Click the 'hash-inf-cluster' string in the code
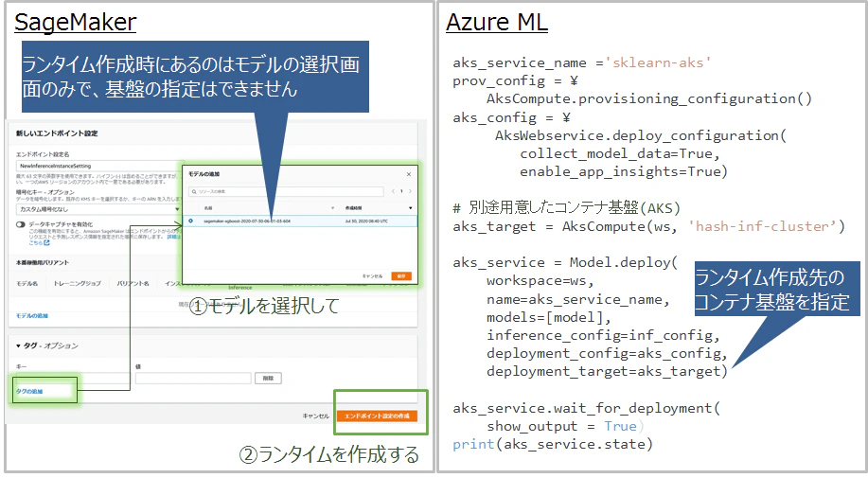The width and height of the screenshot is (868, 478). click(763, 226)
